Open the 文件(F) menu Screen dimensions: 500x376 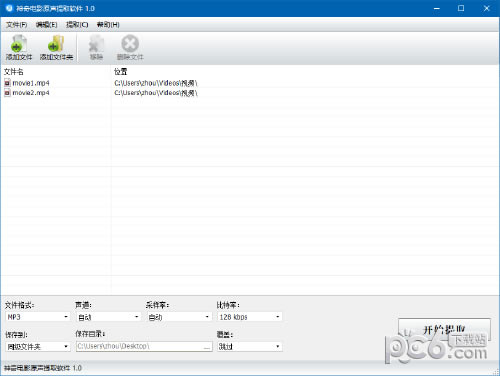click(16, 25)
